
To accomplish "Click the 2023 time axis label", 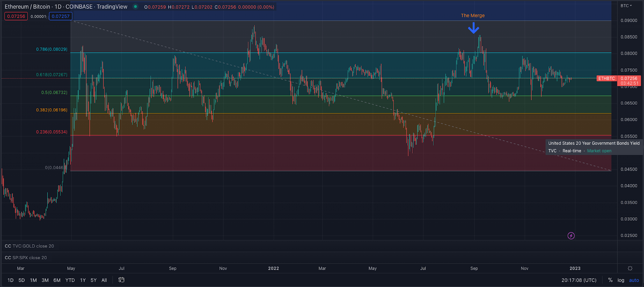I will (x=575, y=268).
